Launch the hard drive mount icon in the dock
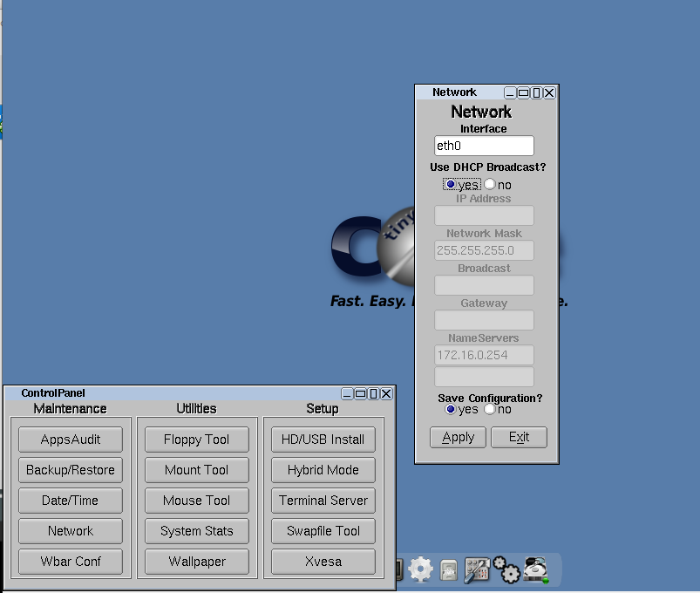The width and height of the screenshot is (700, 593). pyautogui.click(x=536, y=569)
